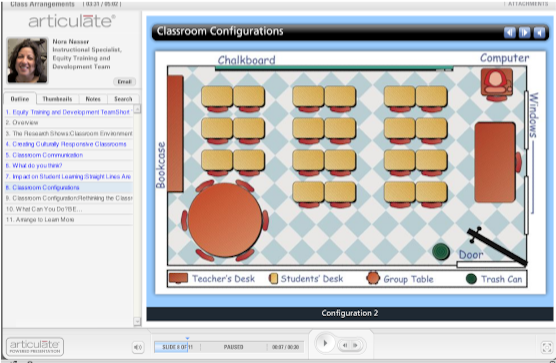Click the forward button beside Play
556x363 pixels.
355,345
